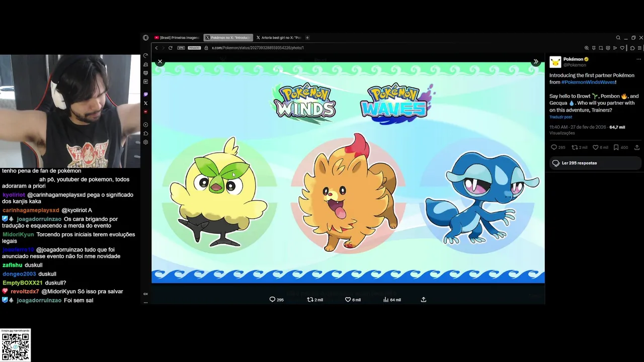644x362 pixels.
Task: Open extensions cube icon in toolbar
Action: 632,48
